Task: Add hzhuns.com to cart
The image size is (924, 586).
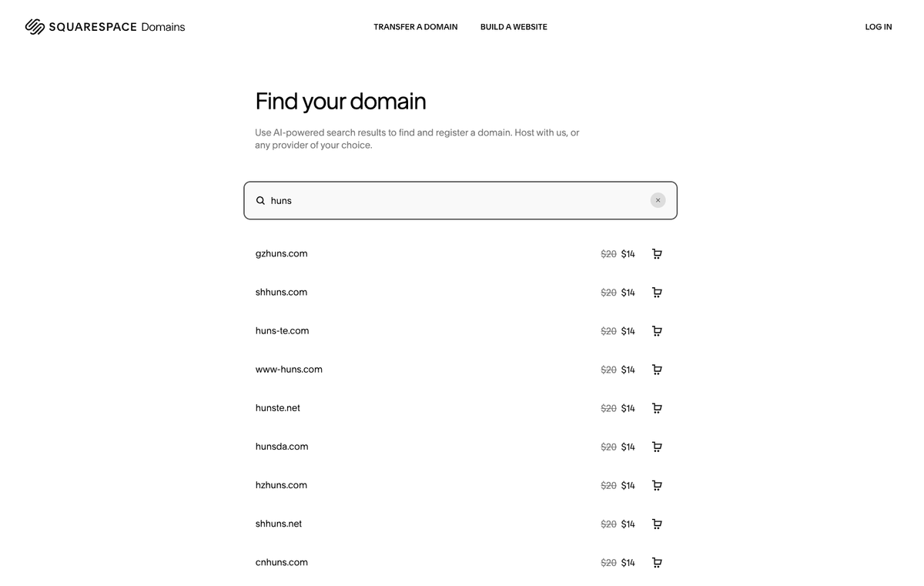Action: pyautogui.click(x=657, y=485)
